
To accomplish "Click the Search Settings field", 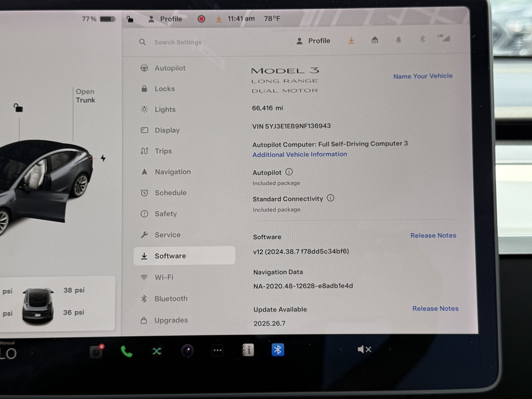I will pyautogui.click(x=178, y=42).
